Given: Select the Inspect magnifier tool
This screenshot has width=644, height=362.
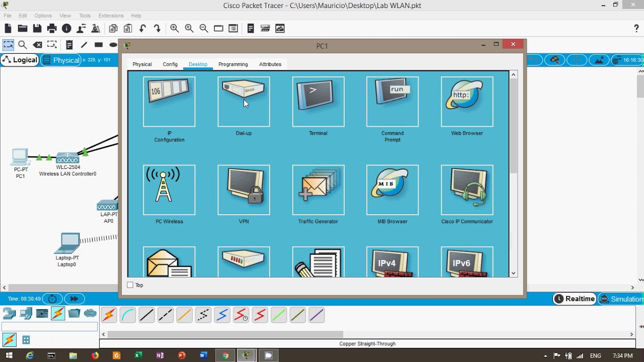Looking at the screenshot, I should (23, 45).
